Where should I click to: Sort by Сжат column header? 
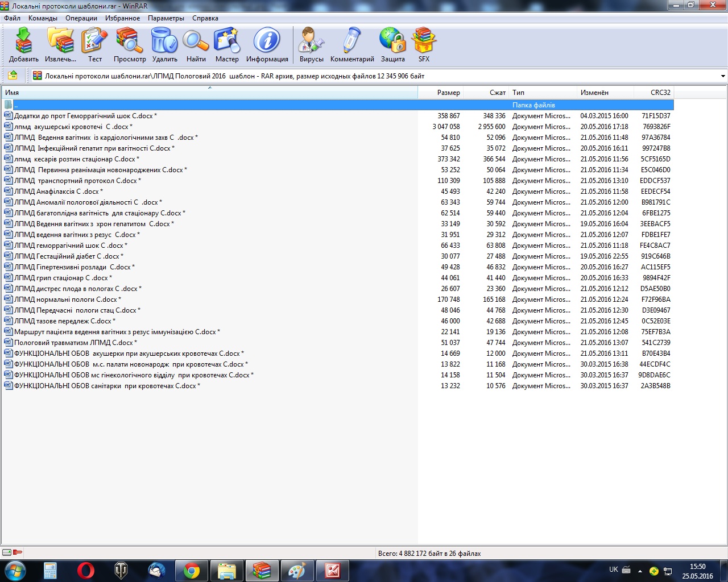(486, 92)
